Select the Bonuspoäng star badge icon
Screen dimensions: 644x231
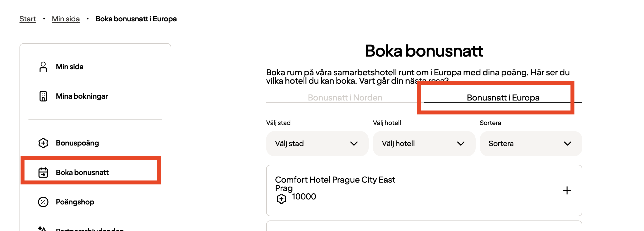(43, 143)
